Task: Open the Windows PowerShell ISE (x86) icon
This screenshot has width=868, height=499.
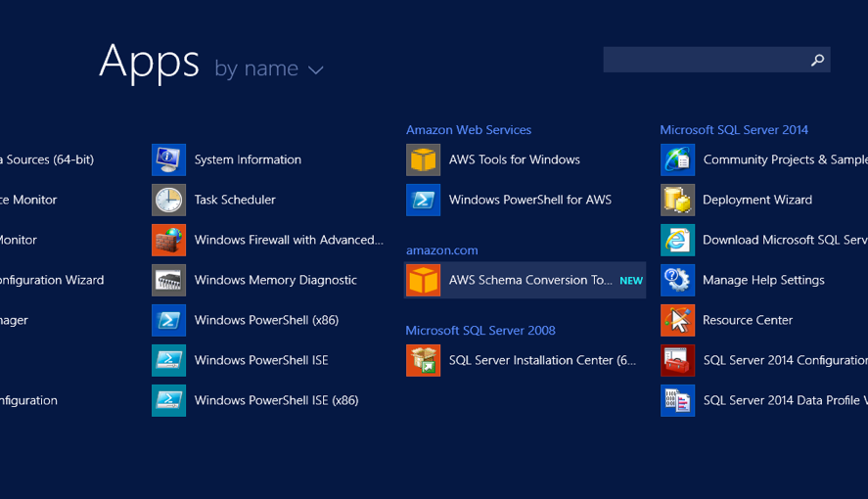Action: point(169,400)
